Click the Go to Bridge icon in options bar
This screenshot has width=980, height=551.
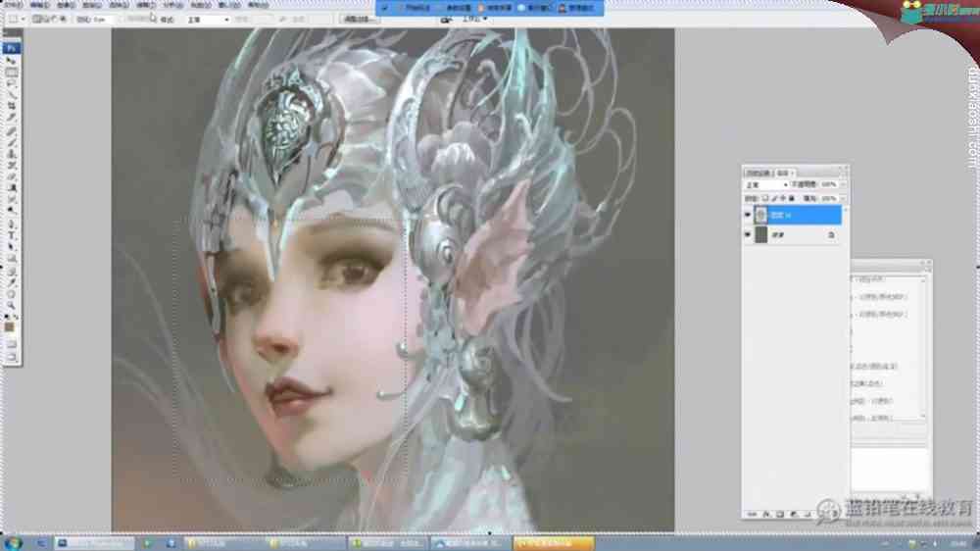(446, 20)
